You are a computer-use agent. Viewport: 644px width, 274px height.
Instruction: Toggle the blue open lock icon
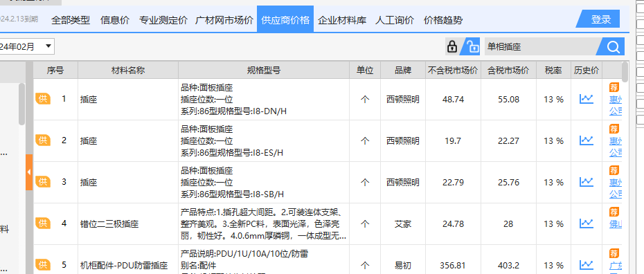click(471, 47)
